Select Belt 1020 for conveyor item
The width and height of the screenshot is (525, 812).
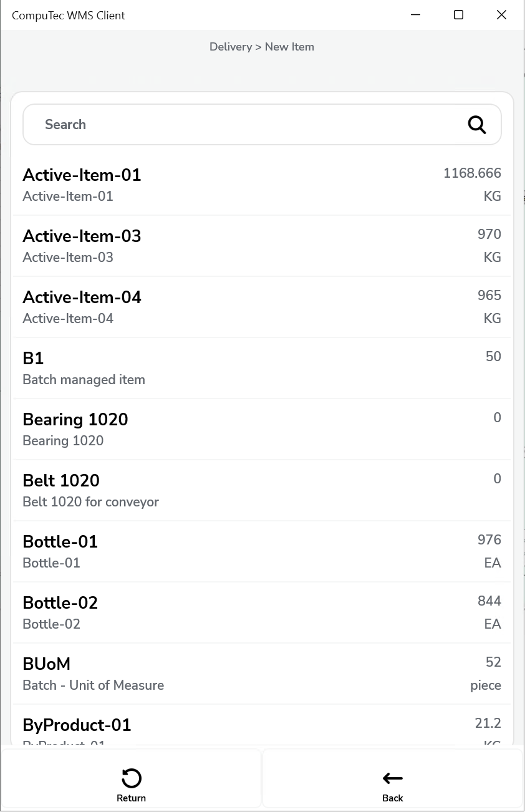(x=262, y=490)
